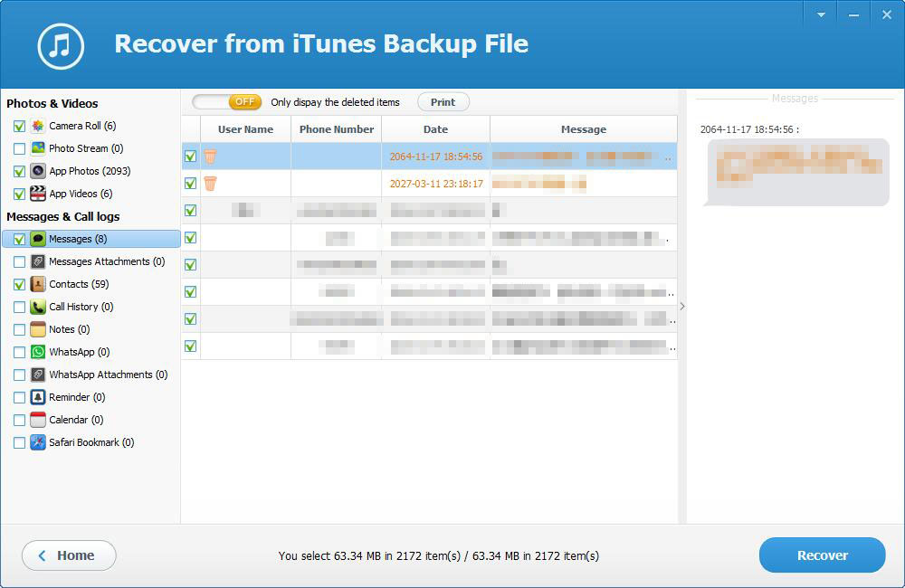This screenshot has width=905, height=588.
Task: Select Contacts (59) in the sidebar
Action: coord(79,284)
